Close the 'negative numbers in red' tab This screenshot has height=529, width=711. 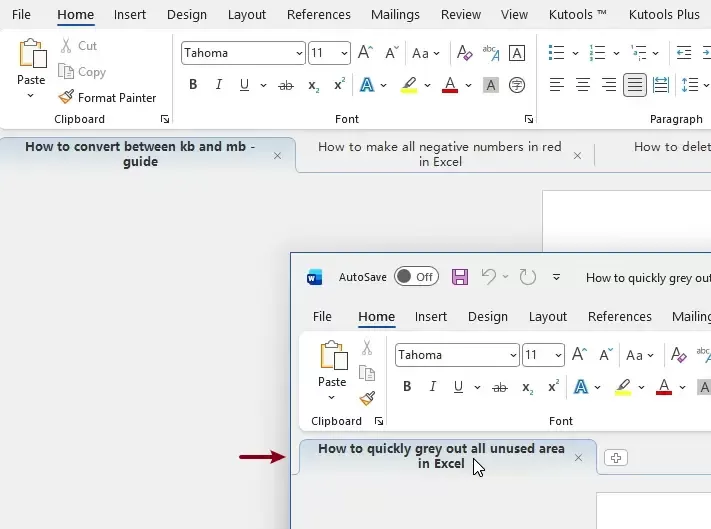coord(577,156)
